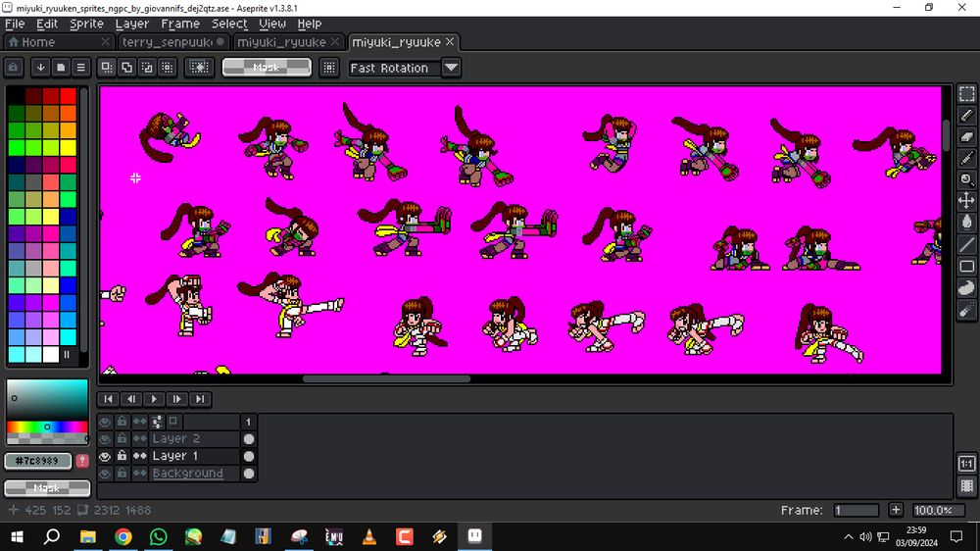Click the plus button beside Frame field

point(896,510)
